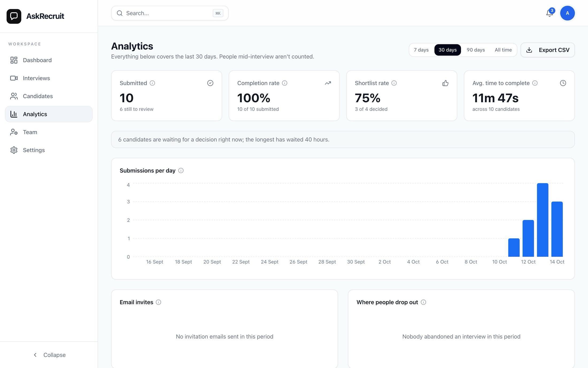Focus the Search input field

(170, 13)
